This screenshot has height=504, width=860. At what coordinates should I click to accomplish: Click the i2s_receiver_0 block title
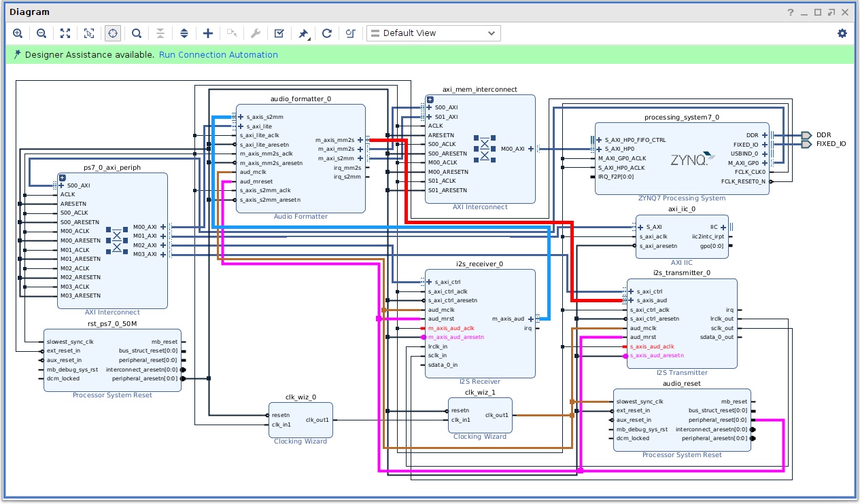tap(480, 264)
